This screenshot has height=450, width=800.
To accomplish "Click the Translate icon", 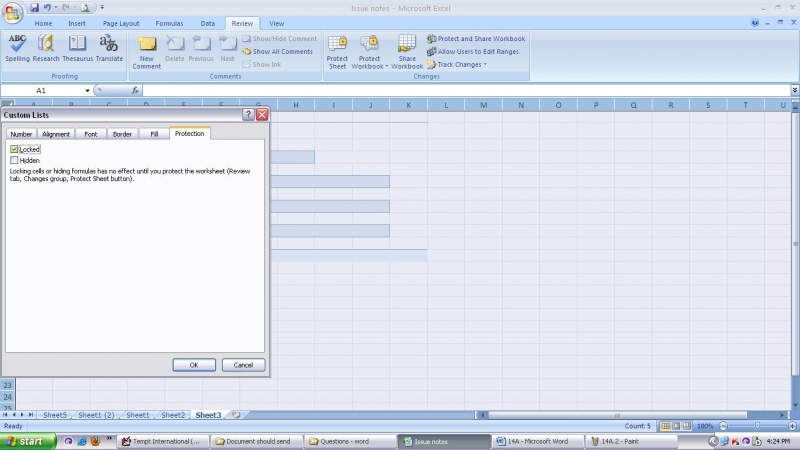I will click(x=108, y=46).
